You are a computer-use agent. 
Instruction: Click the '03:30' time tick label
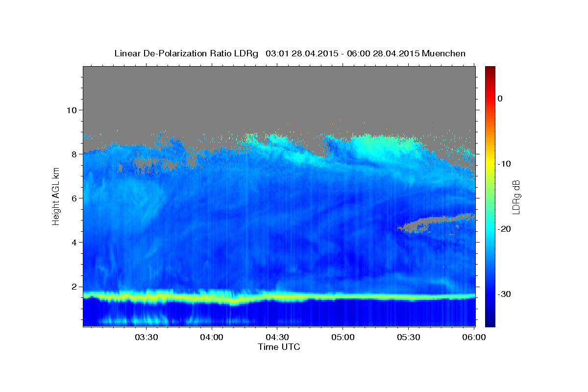click(x=146, y=338)
